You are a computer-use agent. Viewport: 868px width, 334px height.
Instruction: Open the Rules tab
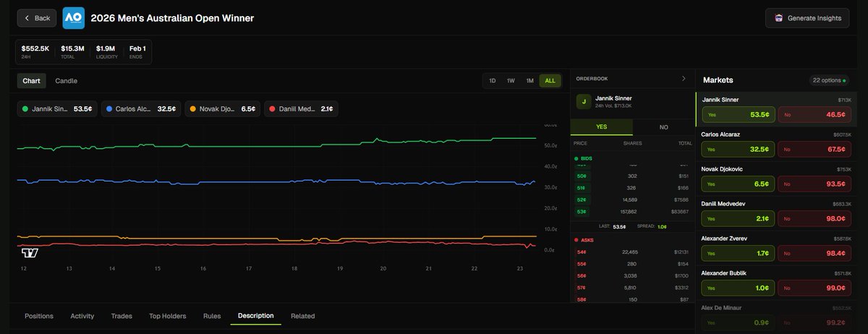tap(212, 316)
